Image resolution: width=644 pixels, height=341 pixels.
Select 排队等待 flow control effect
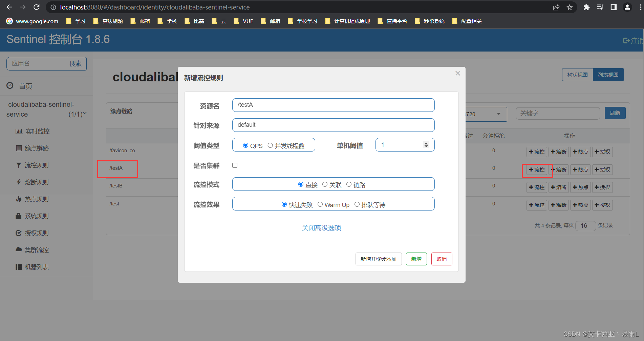pos(357,204)
